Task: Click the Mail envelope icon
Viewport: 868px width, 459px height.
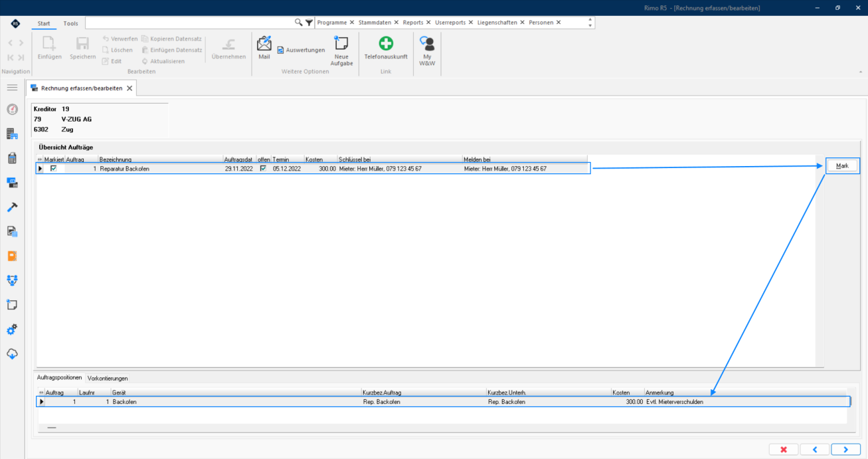Action: 264,44
